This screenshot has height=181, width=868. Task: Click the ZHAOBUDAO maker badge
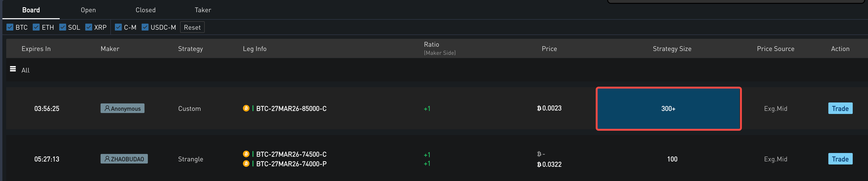click(124, 159)
